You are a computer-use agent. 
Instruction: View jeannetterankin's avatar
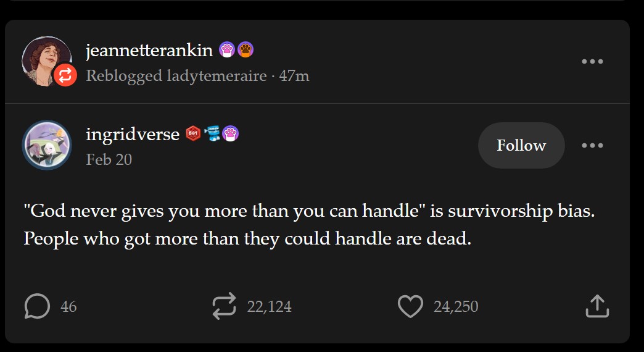pyautogui.click(x=43, y=59)
